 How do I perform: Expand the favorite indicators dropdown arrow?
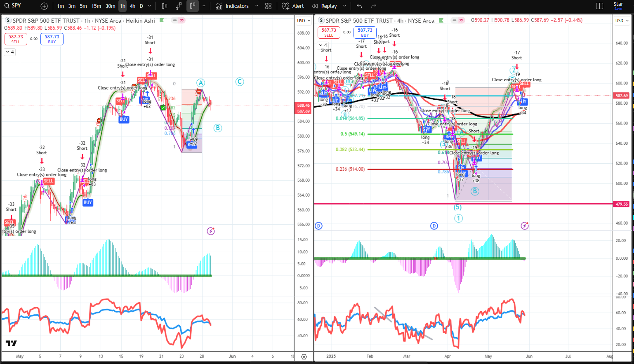(257, 6)
